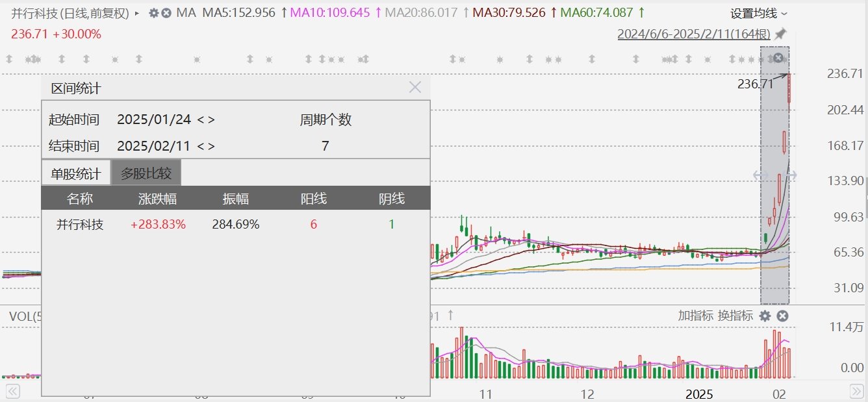Image resolution: width=868 pixels, height=402 pixels.
Task: Click MA20:86.017 indicator label
Action: click(x=421, y=12)
